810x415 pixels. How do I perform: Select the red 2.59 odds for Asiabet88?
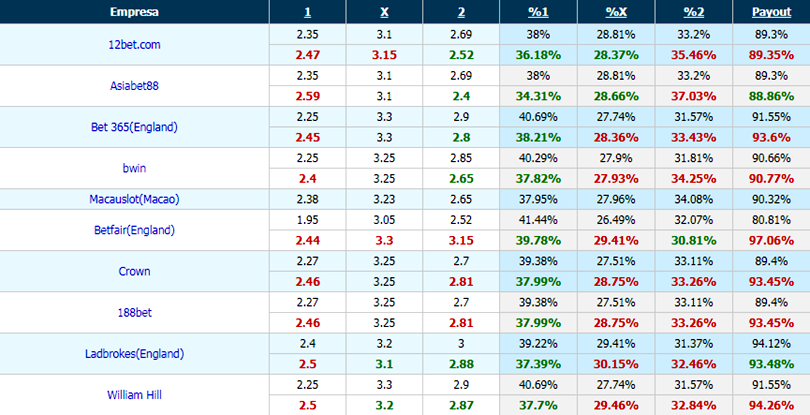[307, 96]
